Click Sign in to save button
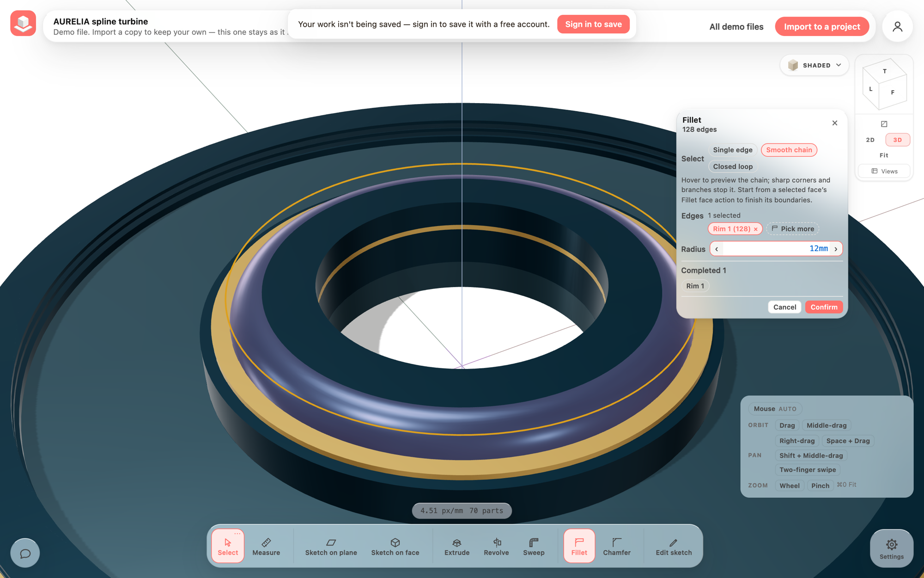This screenshot has height=578, width=924. [x=593, y=24]
